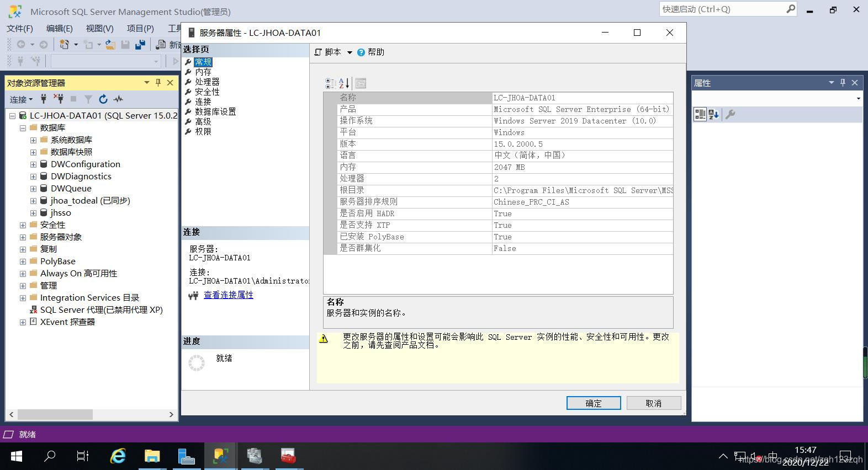The height and width of the screenshot is (470, 868).
Task: Click the Alphabetical sort icon in property grid
Action: 344,83
